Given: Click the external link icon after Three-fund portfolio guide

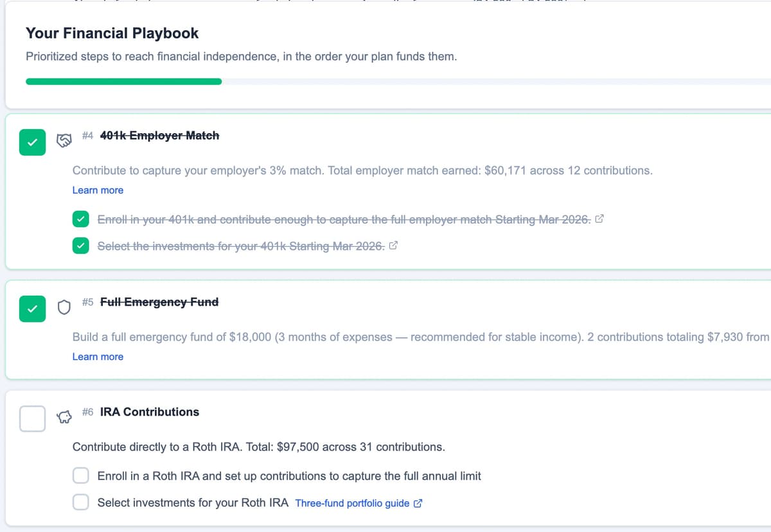Looking at the screenshot, I should click(x=419, y=503).
